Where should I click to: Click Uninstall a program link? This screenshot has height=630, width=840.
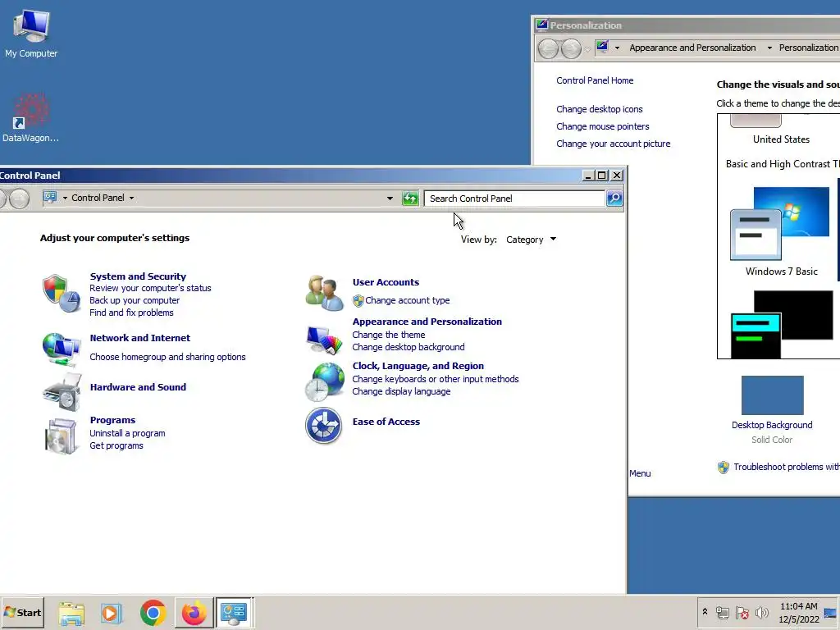pyautogui.click(x=127, y=433)
